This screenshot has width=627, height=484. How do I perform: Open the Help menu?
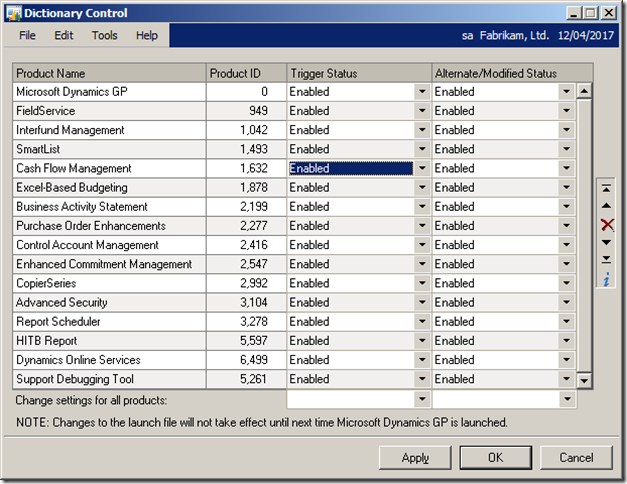146,35
